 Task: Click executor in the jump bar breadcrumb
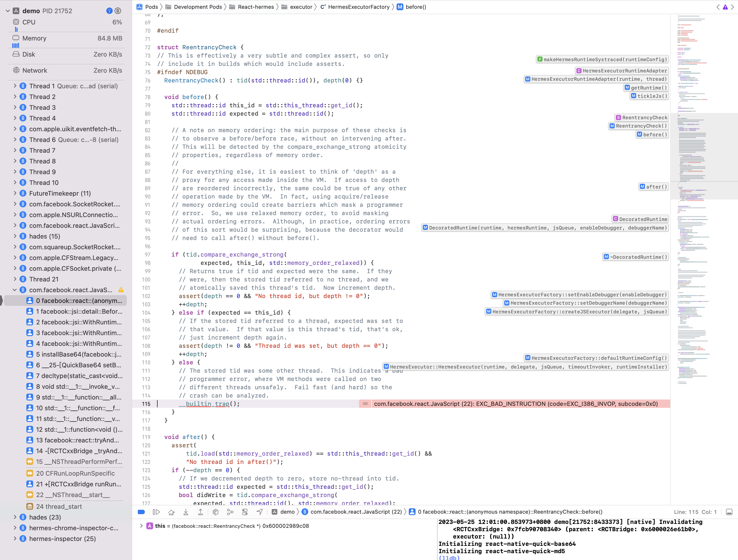pyautogui.click(x=301, y=7)
